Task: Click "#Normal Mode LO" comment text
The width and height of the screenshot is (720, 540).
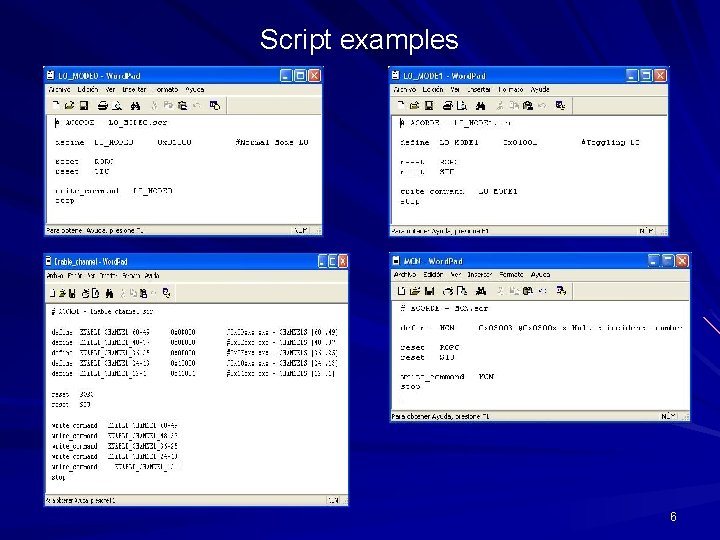Action: [x=272, y=142]
